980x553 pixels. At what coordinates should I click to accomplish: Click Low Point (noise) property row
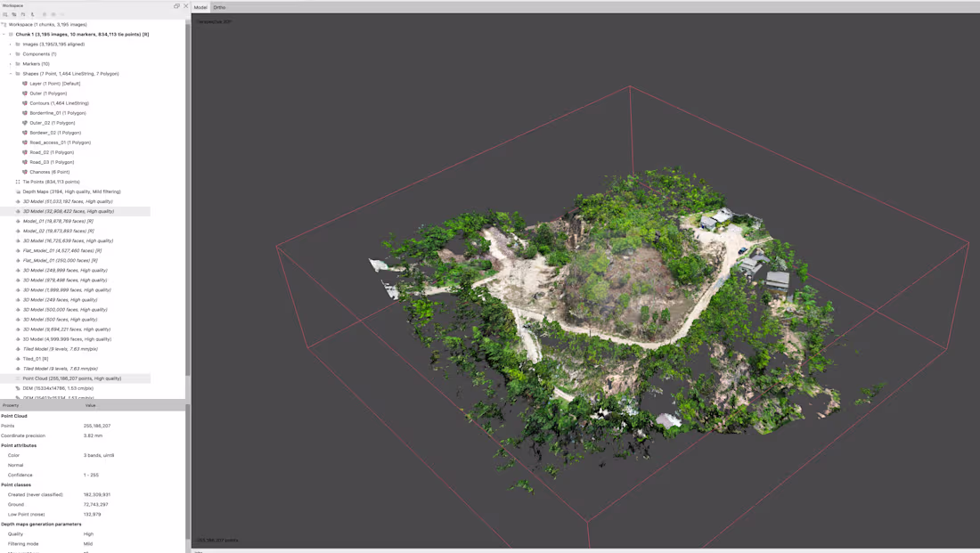coord(93,514)
